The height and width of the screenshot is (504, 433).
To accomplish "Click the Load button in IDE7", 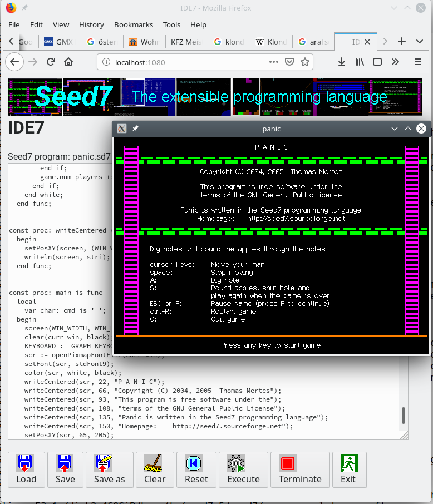I will click(26, 470).
